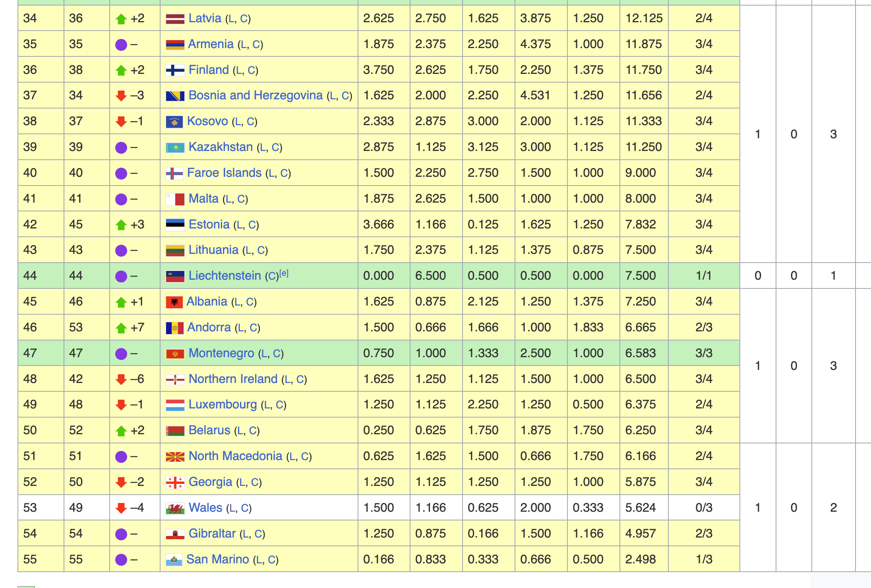Click value 6.500 in Liechtenstein row
The width and height of the screenshot is (871, 588).
coord(431,276)
